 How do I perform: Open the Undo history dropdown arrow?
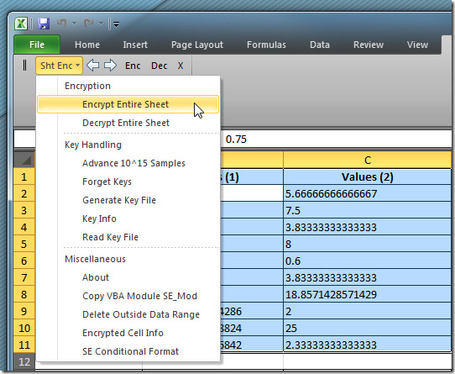point(74,23)
